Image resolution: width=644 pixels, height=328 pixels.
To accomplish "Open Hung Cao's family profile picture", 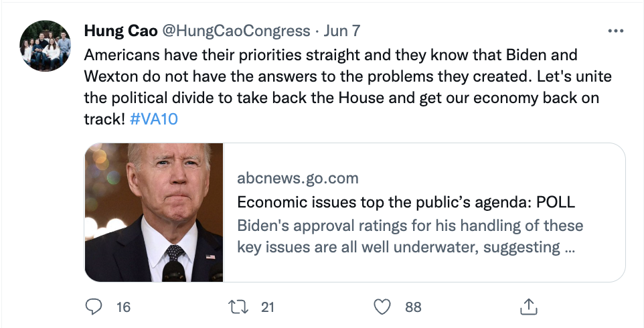I will [x=45, y=46].
